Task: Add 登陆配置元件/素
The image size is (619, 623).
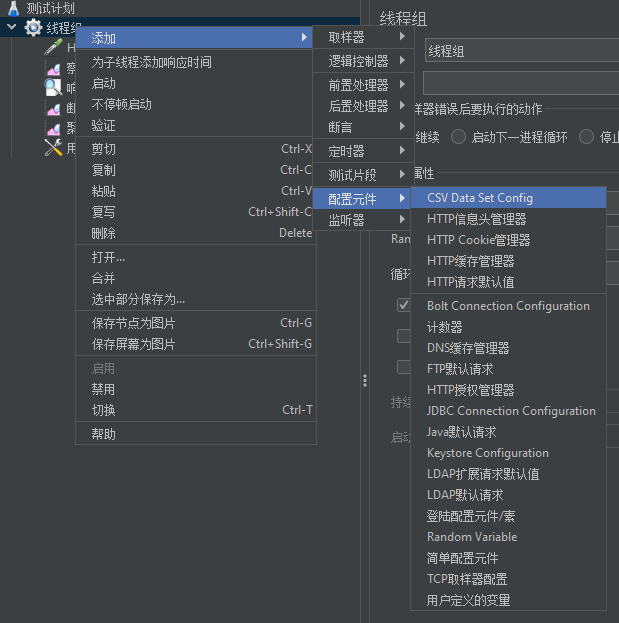Action: tap(508, 516)
